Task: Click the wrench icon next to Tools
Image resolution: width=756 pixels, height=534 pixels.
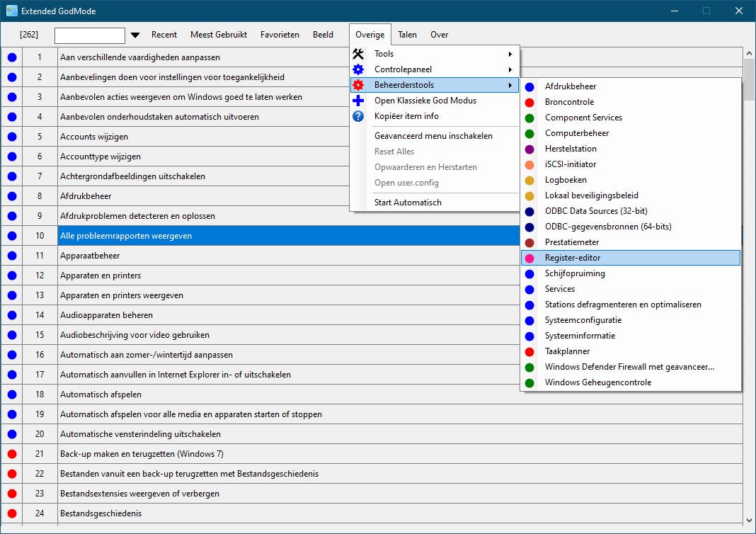Action: pyautogui.click(x=358, y=54)
